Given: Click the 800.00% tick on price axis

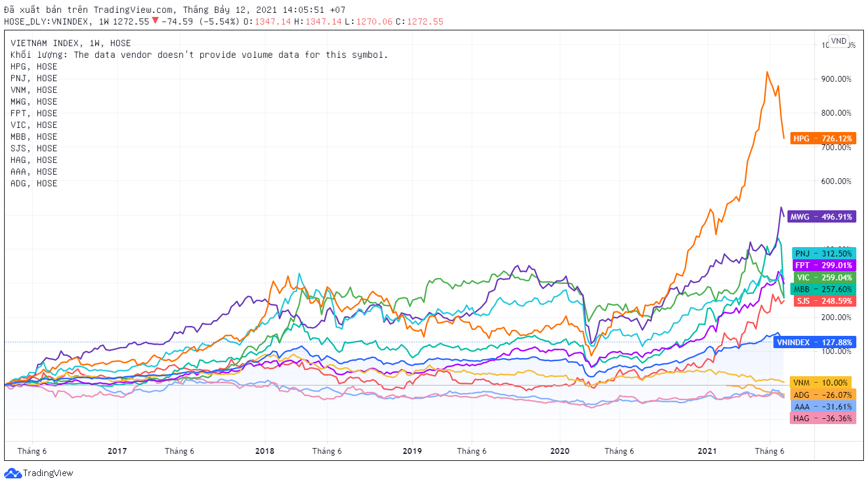Looking at the screenshot, I should click(836, 113).
